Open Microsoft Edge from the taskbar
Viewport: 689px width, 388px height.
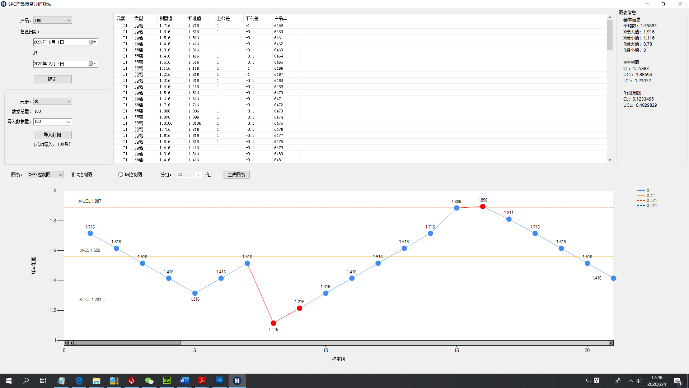coord(79,381)
